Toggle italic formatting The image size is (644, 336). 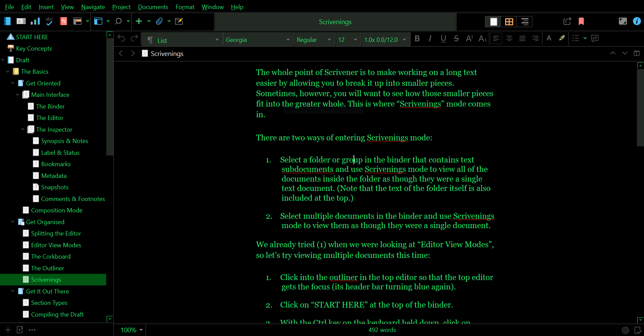tap(430, 39)
